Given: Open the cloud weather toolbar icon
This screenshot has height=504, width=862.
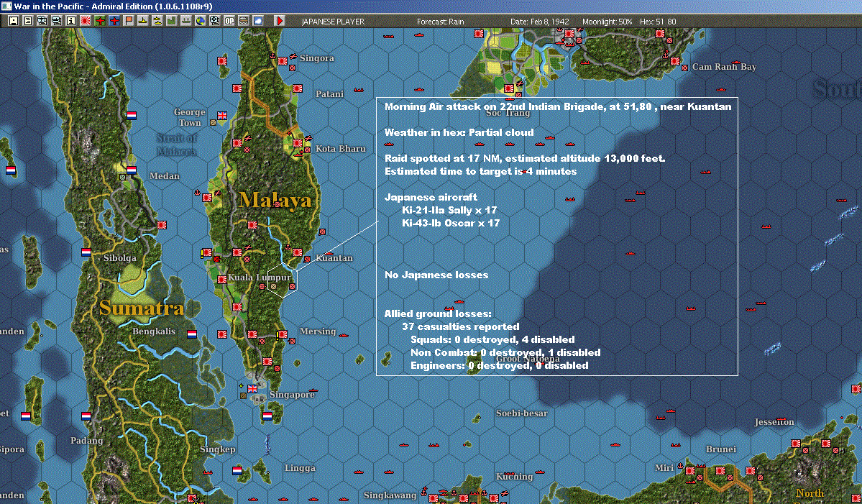Looking at the screenshot, I should 257,21.
